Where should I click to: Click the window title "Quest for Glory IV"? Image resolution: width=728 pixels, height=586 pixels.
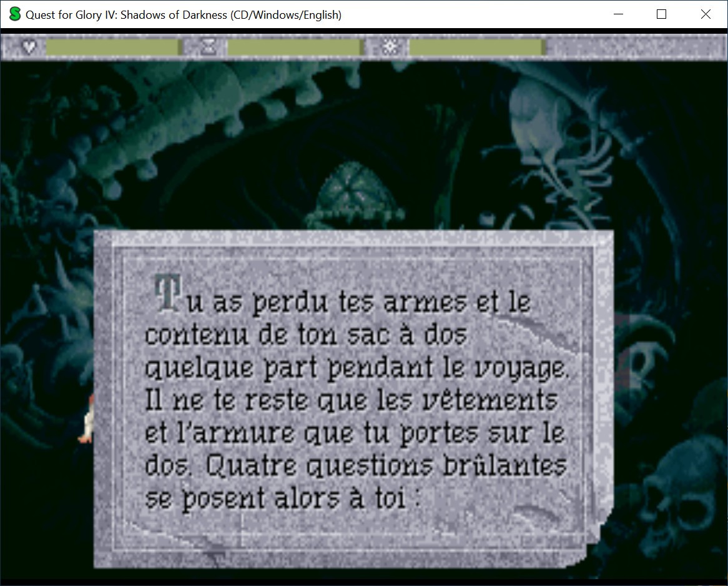184,15
